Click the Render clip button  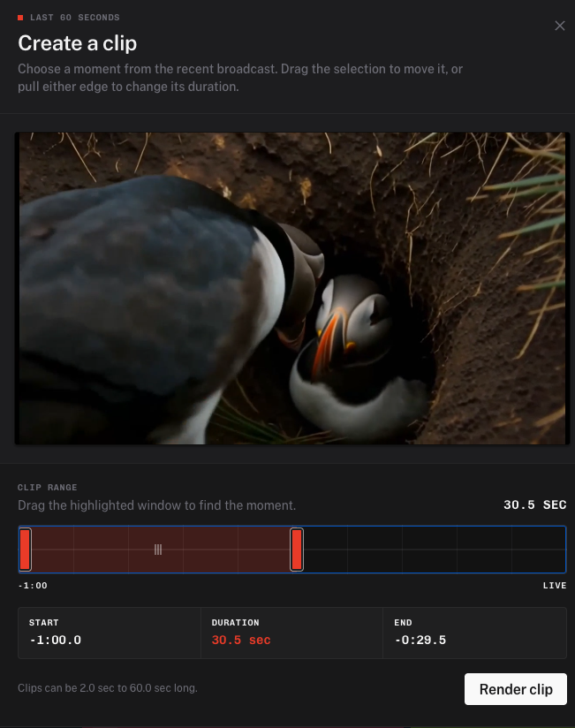(x=516, y=689)
